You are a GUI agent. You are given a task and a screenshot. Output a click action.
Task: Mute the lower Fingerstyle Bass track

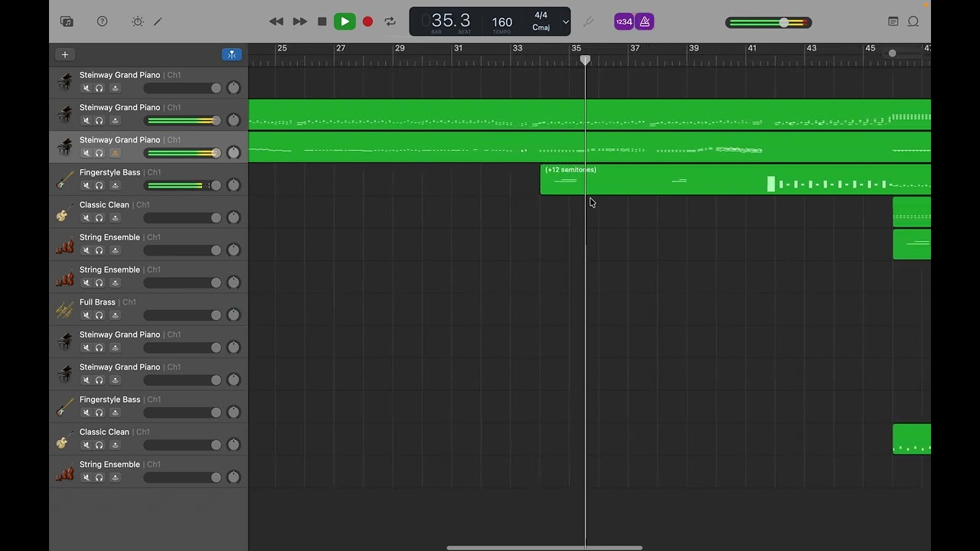click(87, 412)
